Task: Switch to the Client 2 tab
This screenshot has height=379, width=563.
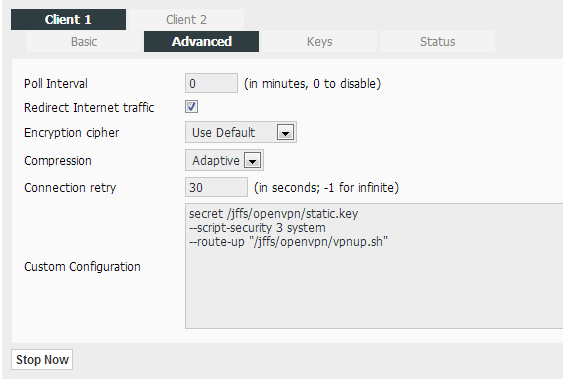Action: 186,19
